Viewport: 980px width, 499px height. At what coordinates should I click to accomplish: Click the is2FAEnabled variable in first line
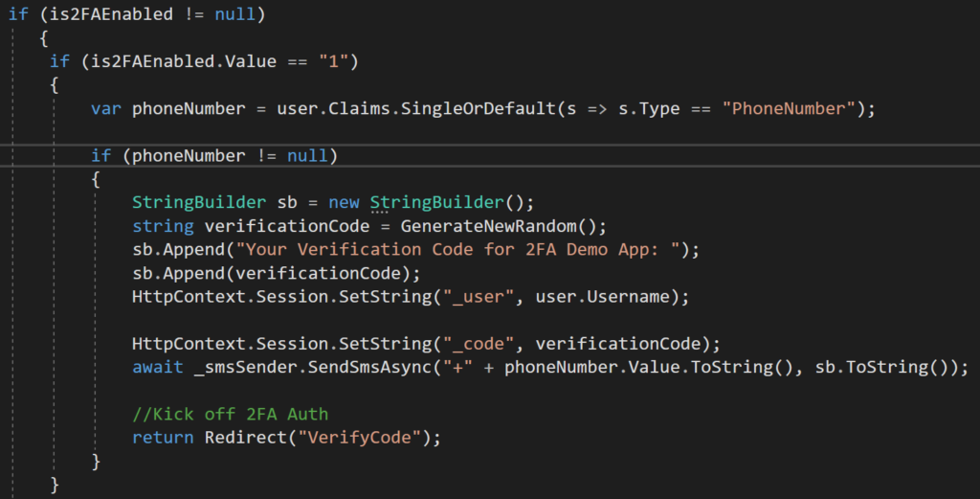point(111,13)
